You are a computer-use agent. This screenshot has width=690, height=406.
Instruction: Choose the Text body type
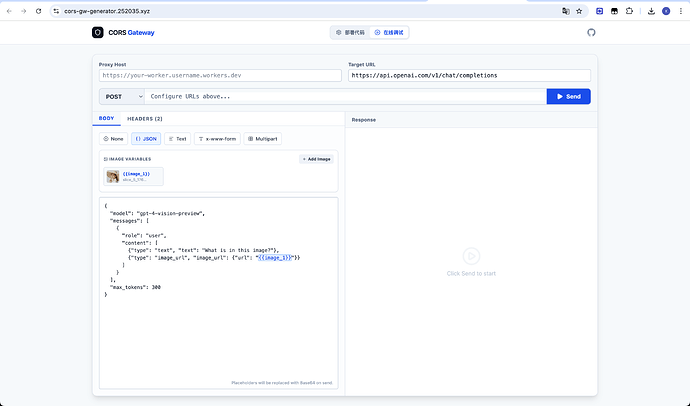178,139
